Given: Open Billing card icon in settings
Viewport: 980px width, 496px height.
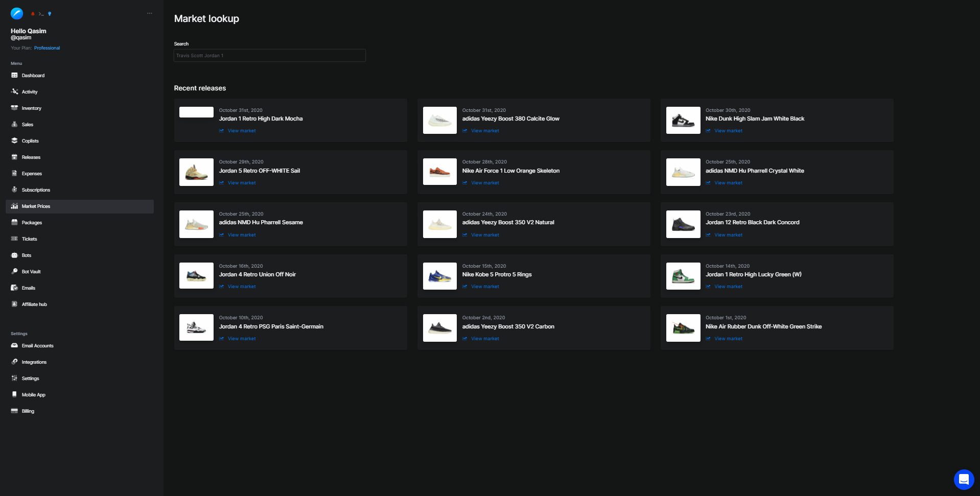Looking at the screenshot, I should pos(15,411).
